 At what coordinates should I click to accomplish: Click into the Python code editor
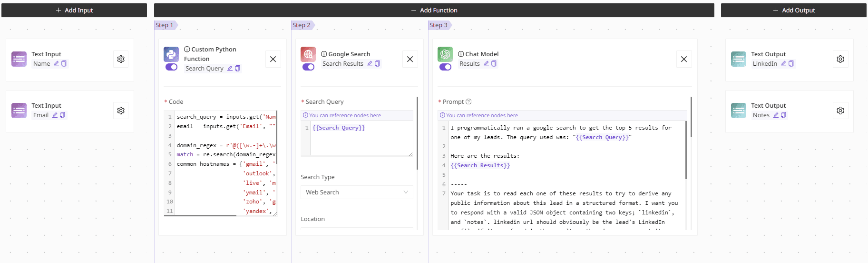(x=226, y=163)
